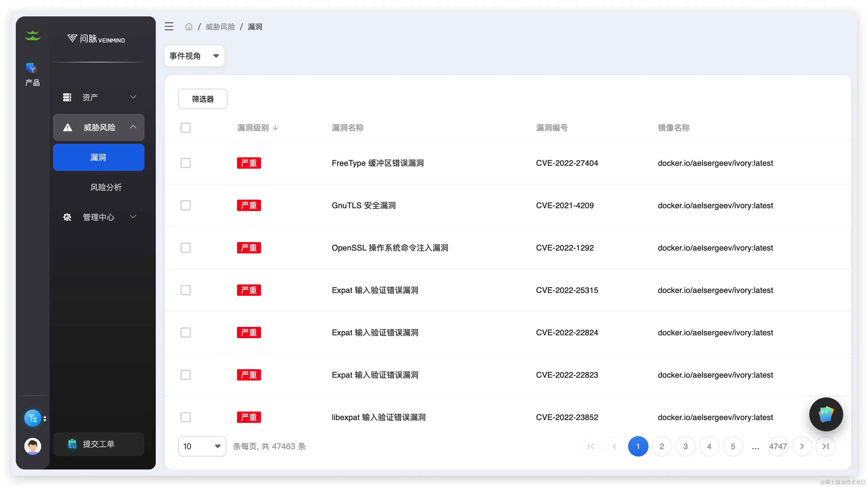Click the 资产 assets icon in sidebar
This screenshot has height=487, width=868.
pos(67,97)
